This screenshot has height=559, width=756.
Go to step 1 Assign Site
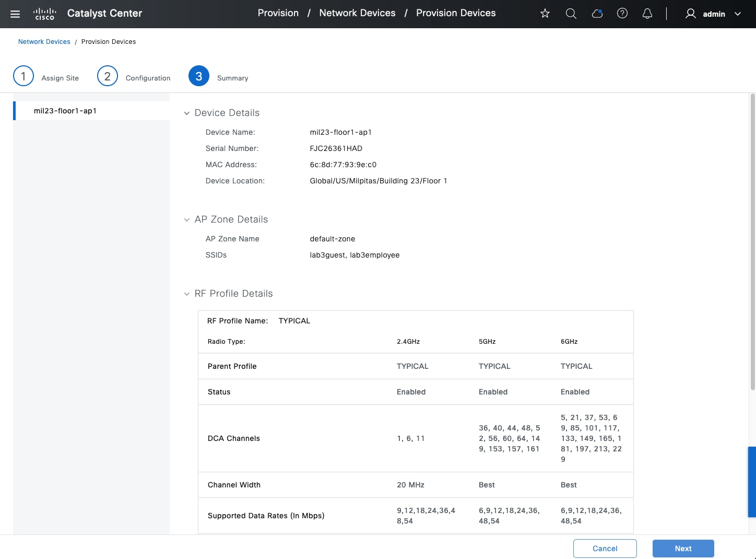coord(23,76)
